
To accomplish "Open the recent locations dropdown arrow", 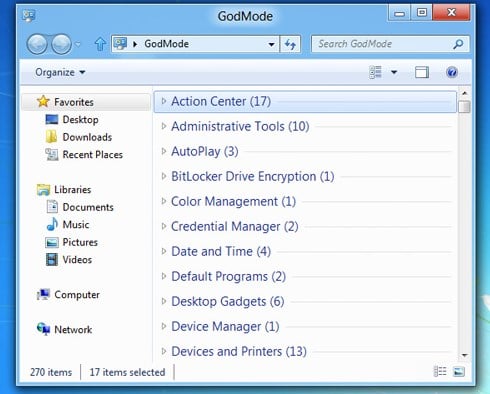I will click(78, 44).
